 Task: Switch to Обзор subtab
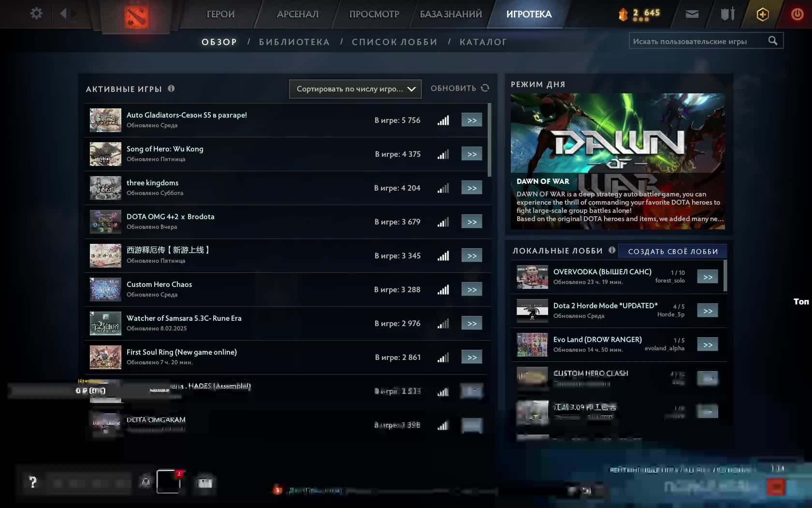219,42
